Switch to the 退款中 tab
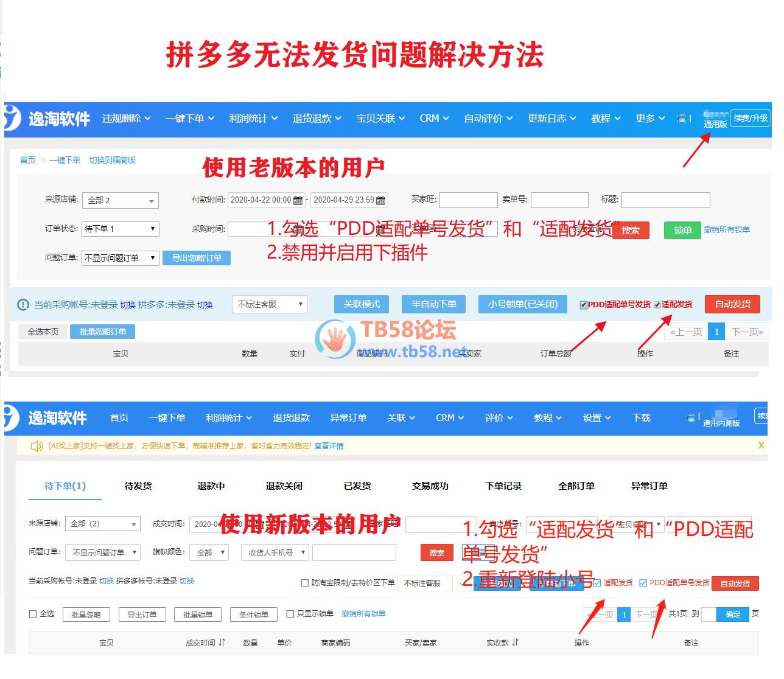Image resolution: width=784 pixels, height=679 pixels. tap(211, 486)
